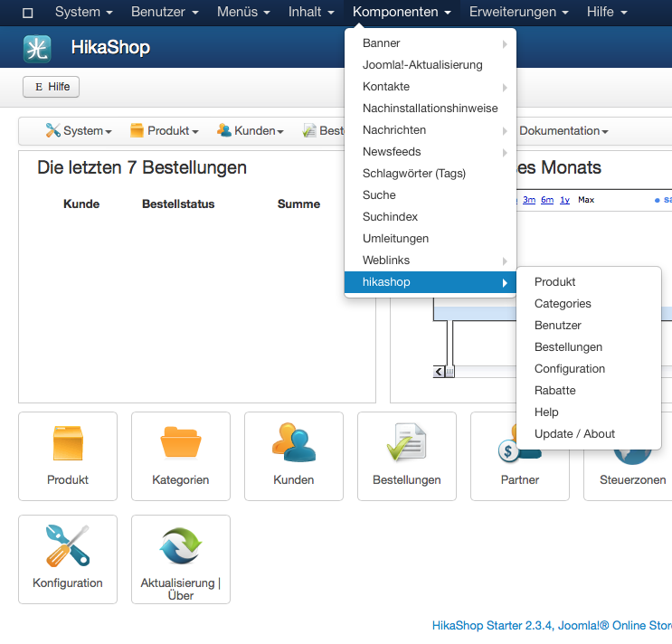Set chart range to 3m
The width and height of the screenshot is (672, 644).
[x=529, y=200]
